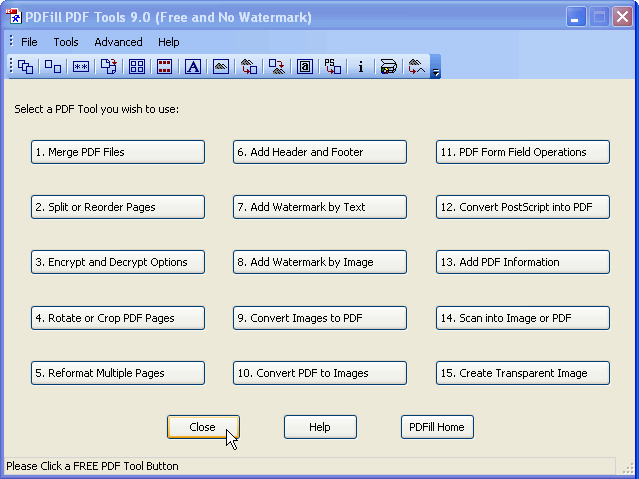Open the Tools menu
Viewport: 639px width, 479px height.
[x=66, y=42]
